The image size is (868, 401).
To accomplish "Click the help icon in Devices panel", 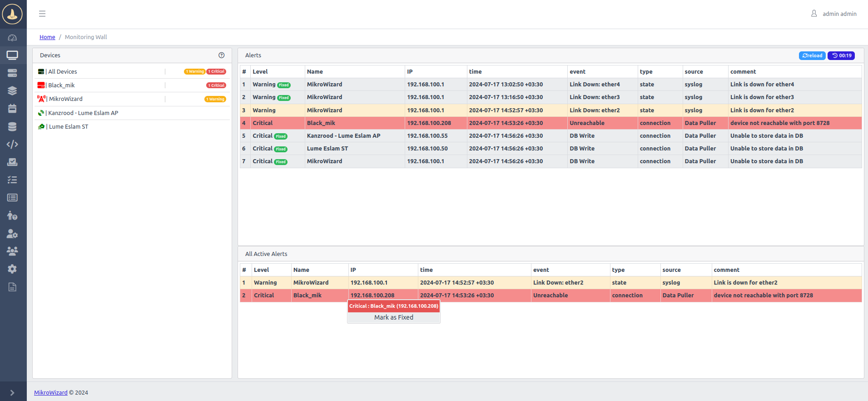I will click(222, 55).
